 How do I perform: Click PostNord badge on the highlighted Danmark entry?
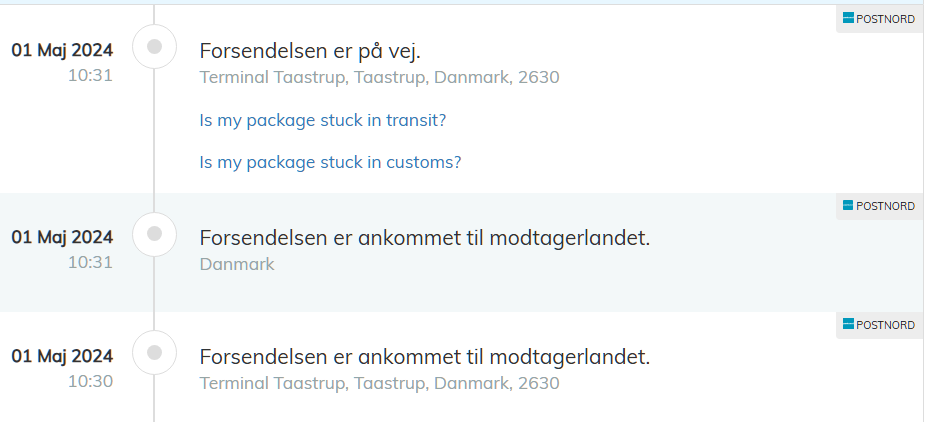pyautogui.click(x=879, y=206)
